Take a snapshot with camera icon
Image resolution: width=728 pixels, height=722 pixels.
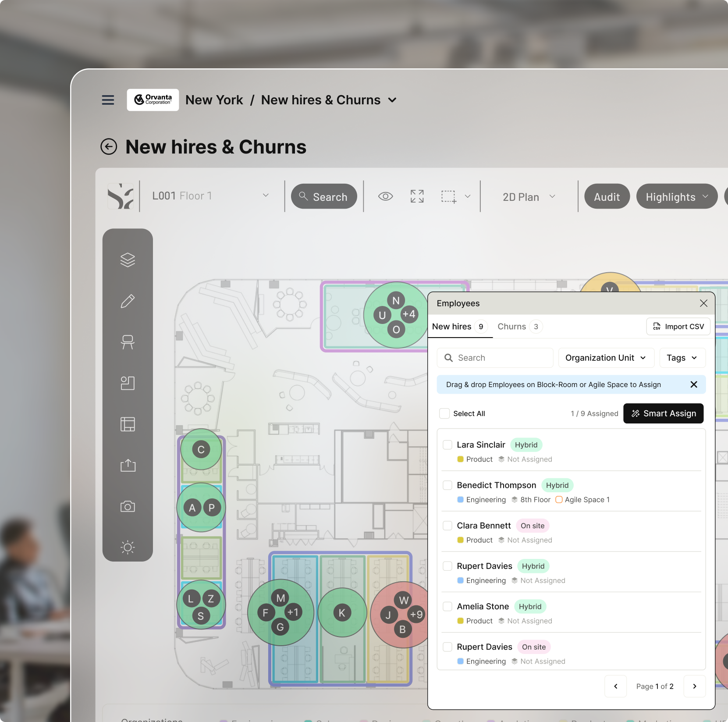coord(128,506)
